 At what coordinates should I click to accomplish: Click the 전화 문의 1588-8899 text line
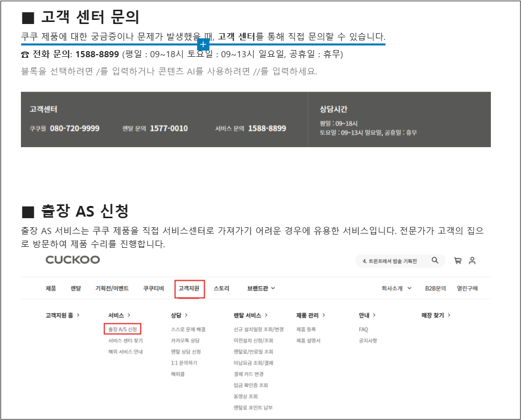[x=182, y=54]
